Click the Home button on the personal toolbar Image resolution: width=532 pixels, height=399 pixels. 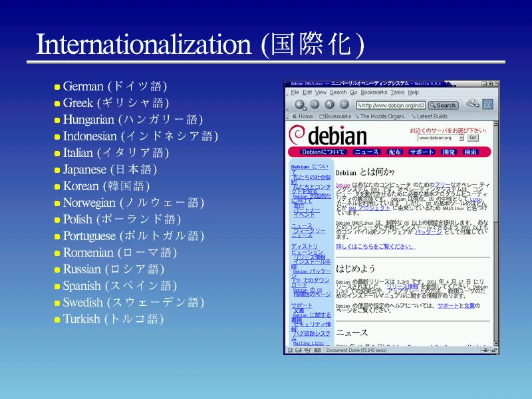[303, 116]
